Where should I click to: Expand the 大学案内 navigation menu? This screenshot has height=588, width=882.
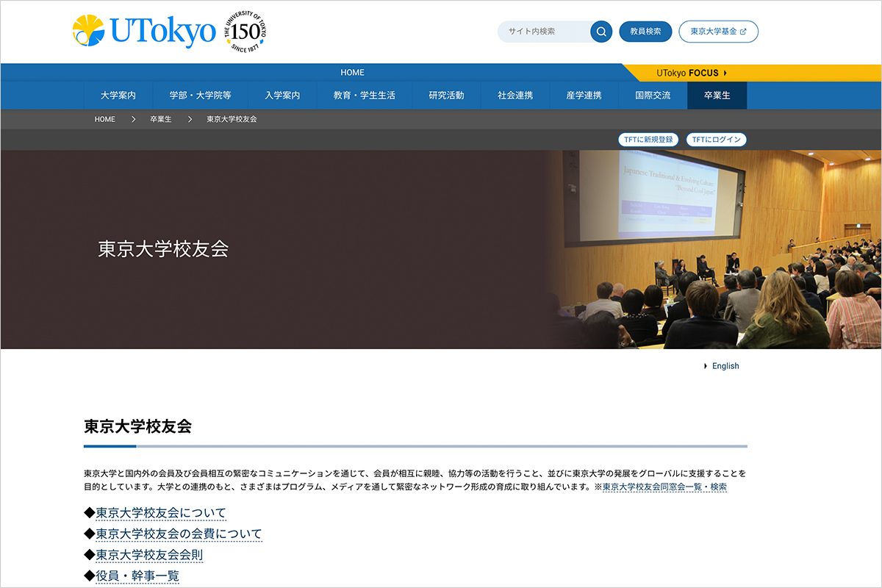click(x=119, y=95)
